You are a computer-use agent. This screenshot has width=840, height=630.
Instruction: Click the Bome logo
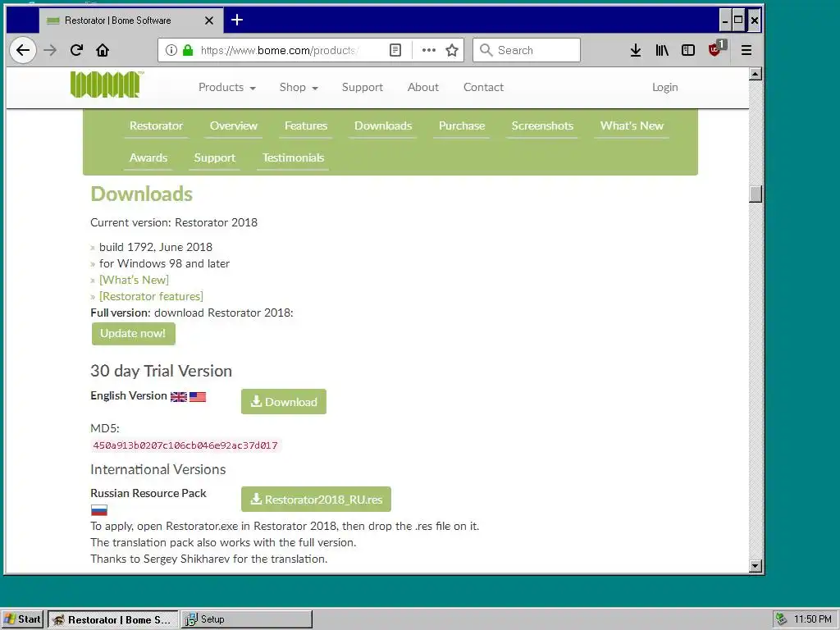pos(107,84)
